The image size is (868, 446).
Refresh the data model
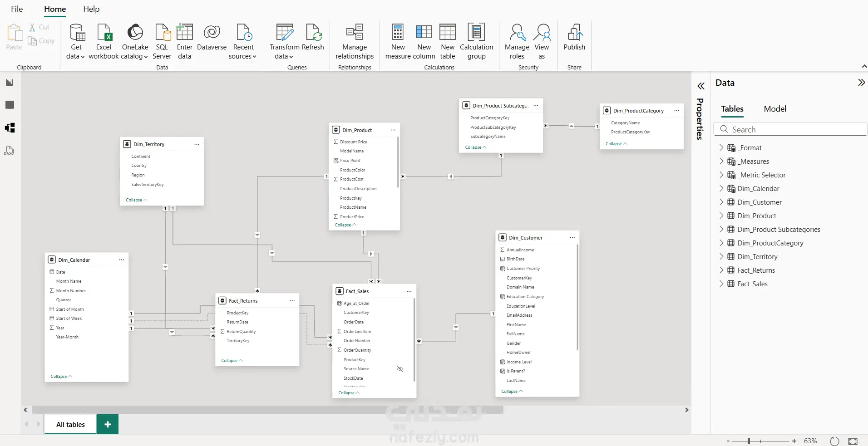coord(313,37)
